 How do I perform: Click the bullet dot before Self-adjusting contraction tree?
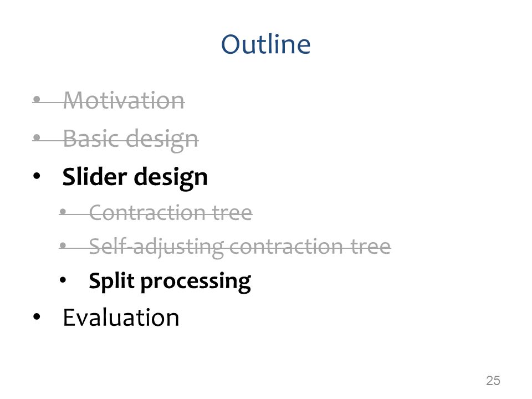[x=63, y=244]
